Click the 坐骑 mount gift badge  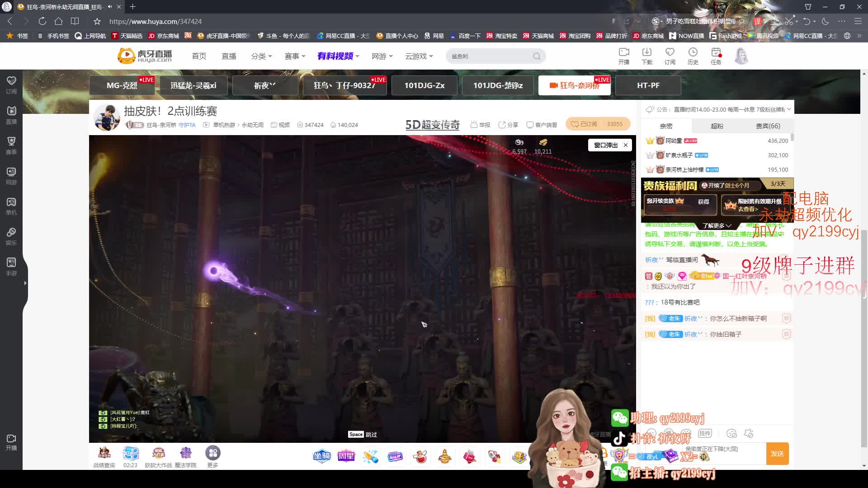[x=322, y=456]
